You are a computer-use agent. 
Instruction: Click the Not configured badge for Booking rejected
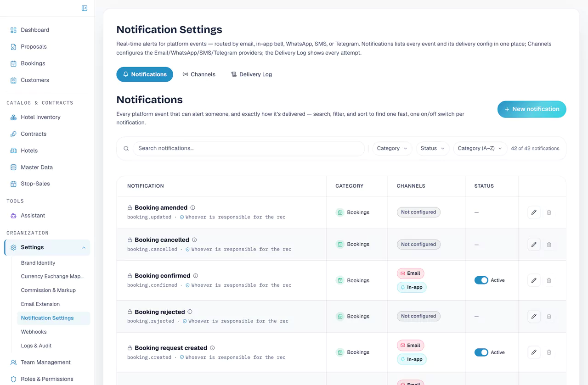pyautogui.click(x=418, y=316)
